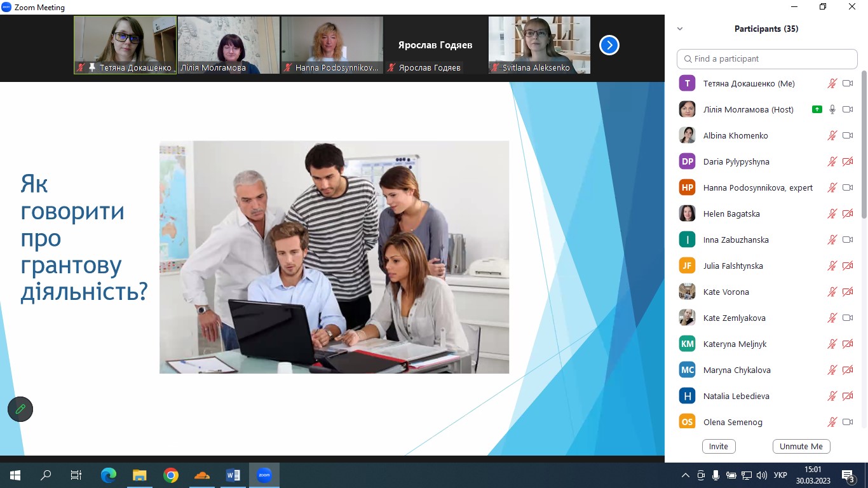This screenshot has width=868, height=488.
Task: Click the green annotation pencil icon
Action: (x=20, y=409)
